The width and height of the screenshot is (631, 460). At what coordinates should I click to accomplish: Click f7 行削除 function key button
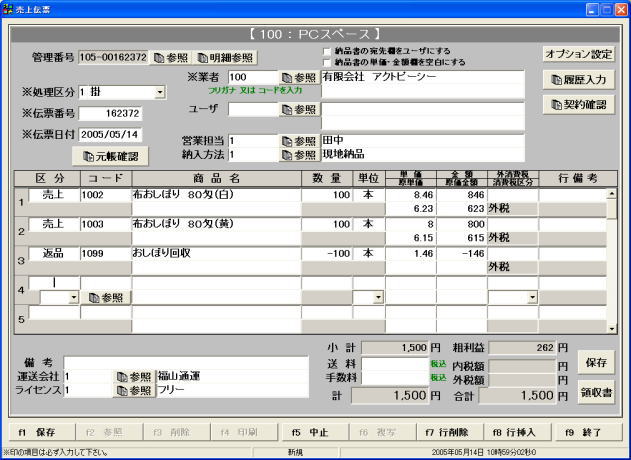pos(450,432)
